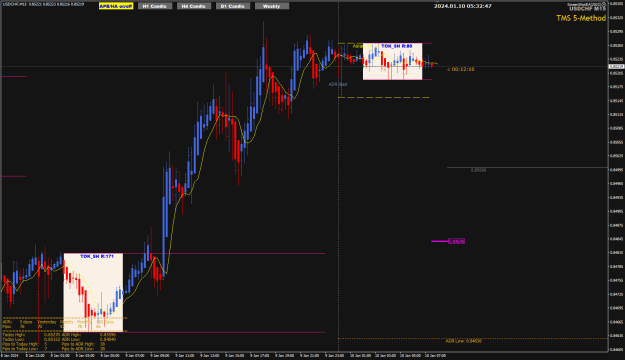The width and height of the screenshot is (625, 360).
Task: Click the H1 Candle button
Action: click(x=155, y=6)
